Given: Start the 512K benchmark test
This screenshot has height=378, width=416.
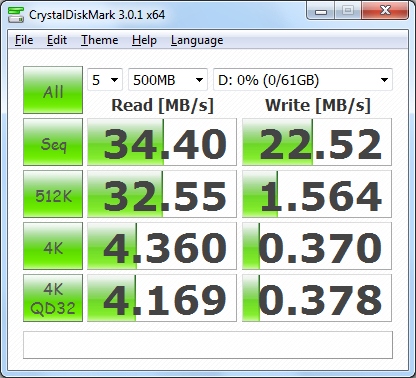Looking at the screenshot, I should (x=53, y=194).
